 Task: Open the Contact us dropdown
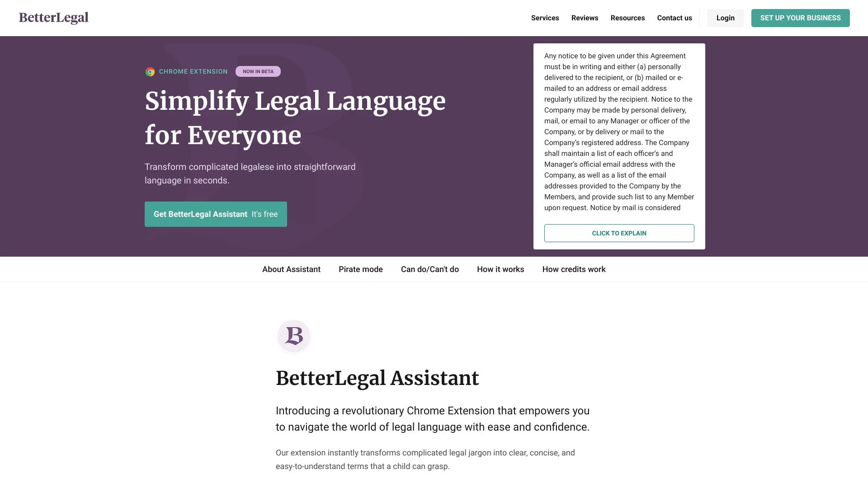[x=674, y=18]
